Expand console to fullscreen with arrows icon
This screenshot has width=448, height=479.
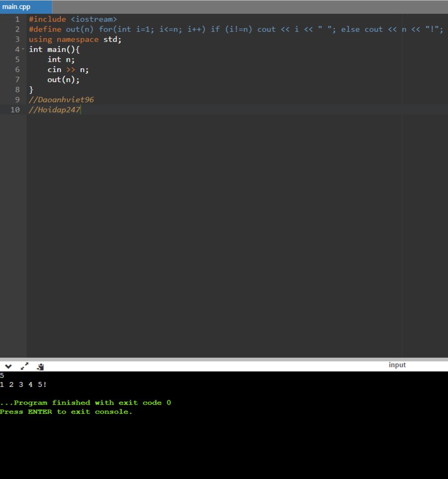pos(24,367)
